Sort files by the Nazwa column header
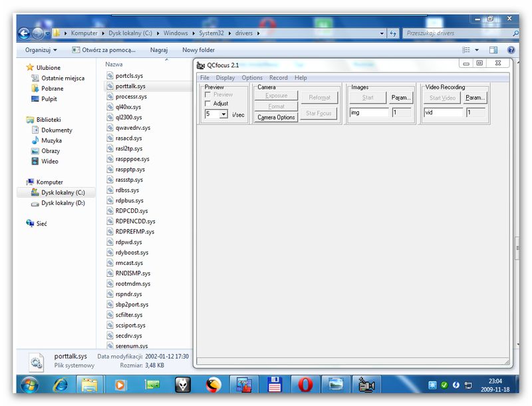Image resolution: width=532 pixels, height=406 pixels. coord(114,64)
